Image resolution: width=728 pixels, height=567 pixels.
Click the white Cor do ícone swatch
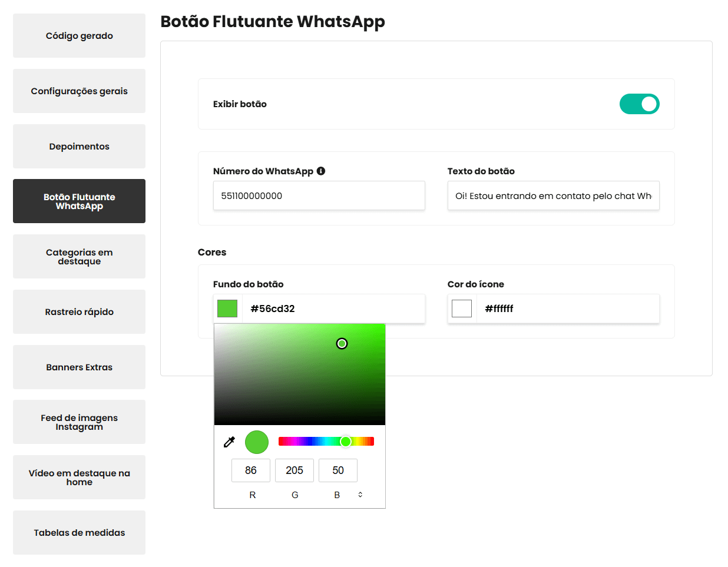click(462, 309)
